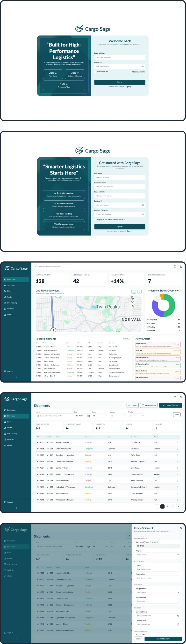Click refresh icon beside Live Fleet Movement

(140, 292)
